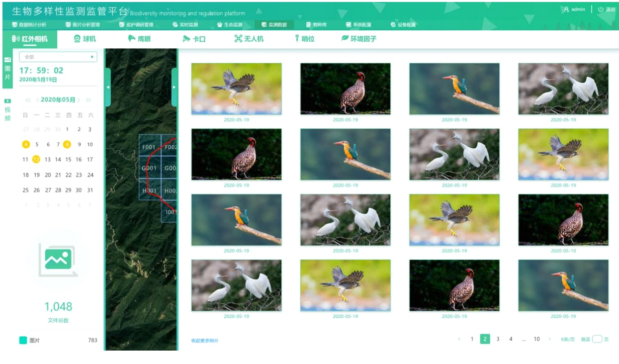Open the top-row flying bird photo

[236, 89]
